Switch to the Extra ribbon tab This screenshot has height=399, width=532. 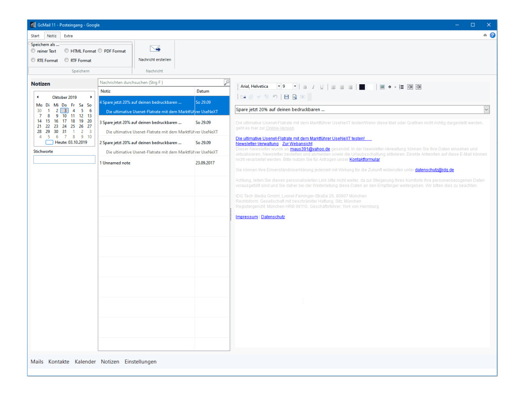click(x=68, y=36)
